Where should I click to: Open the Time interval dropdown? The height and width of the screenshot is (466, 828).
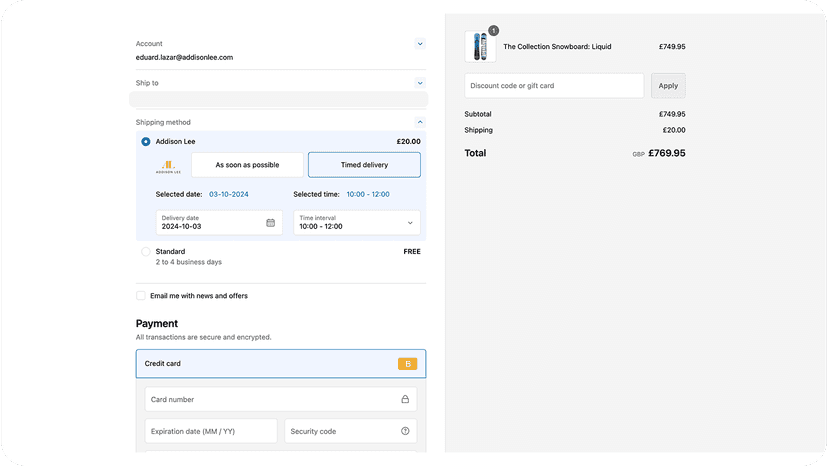click(357, 222)
